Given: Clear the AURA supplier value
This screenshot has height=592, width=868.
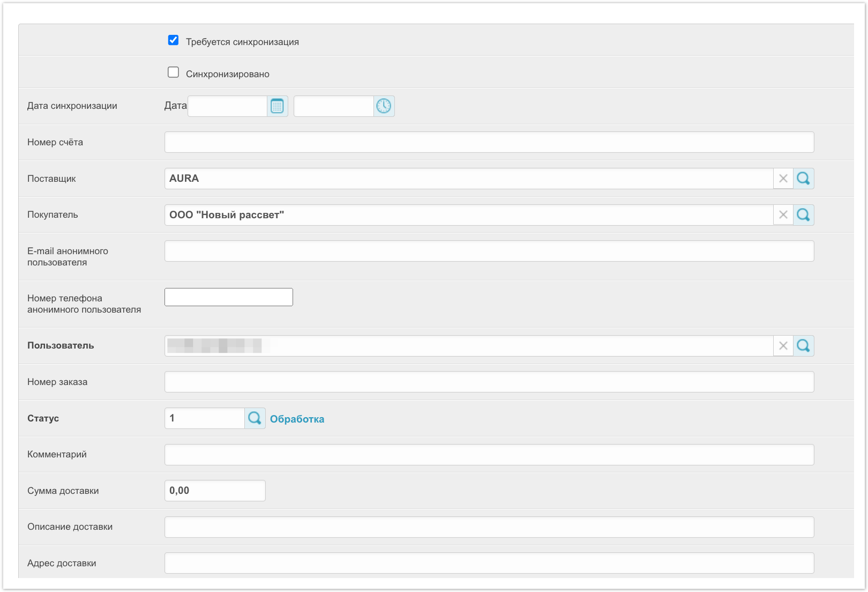Looking at the screenshot, I should pyautogui.click(x=783, y=179).
